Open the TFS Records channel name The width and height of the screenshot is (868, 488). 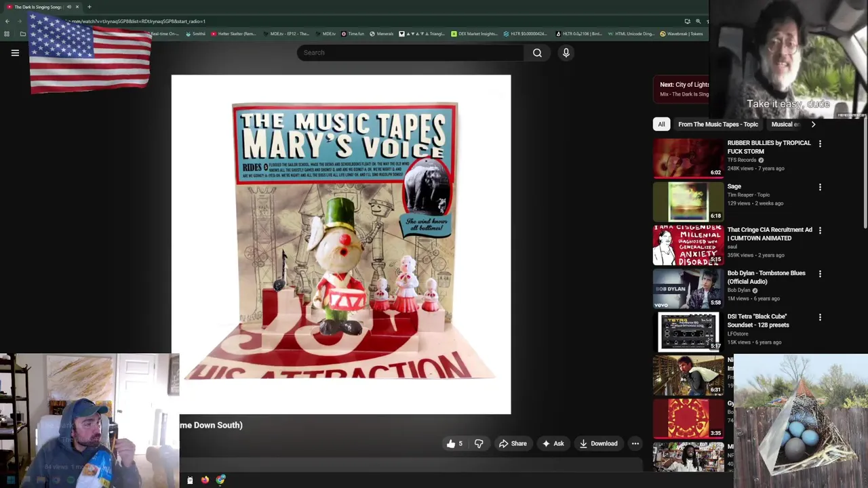coord(742,160)
